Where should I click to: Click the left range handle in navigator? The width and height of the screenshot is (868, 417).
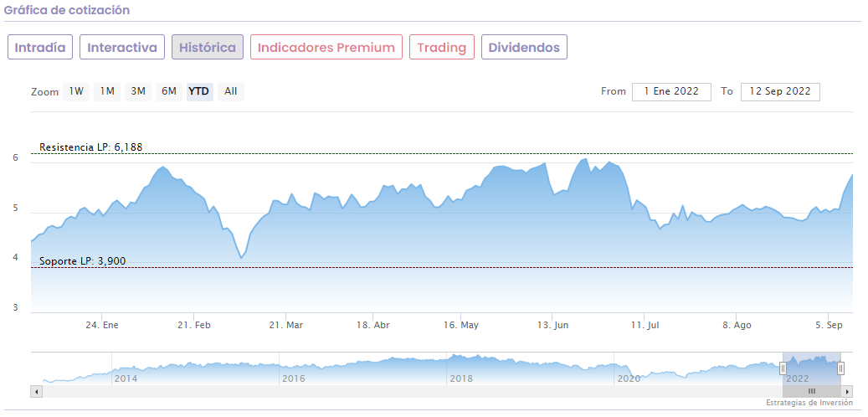click(x=783, y=368)
